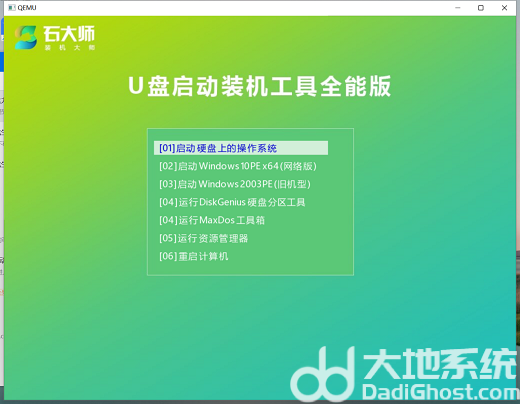
Task: Open [05] 运行资源管理器 option
Action: [x=203, y=238]
